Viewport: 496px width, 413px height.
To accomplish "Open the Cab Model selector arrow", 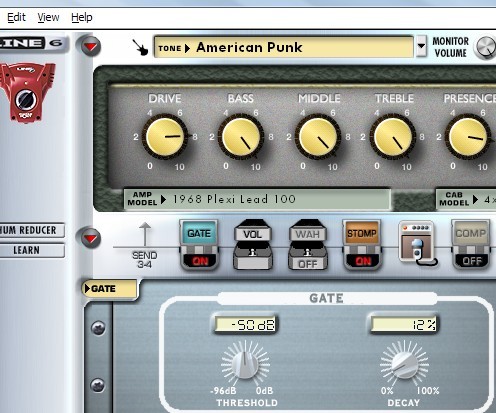I will [x=476, y=199].
